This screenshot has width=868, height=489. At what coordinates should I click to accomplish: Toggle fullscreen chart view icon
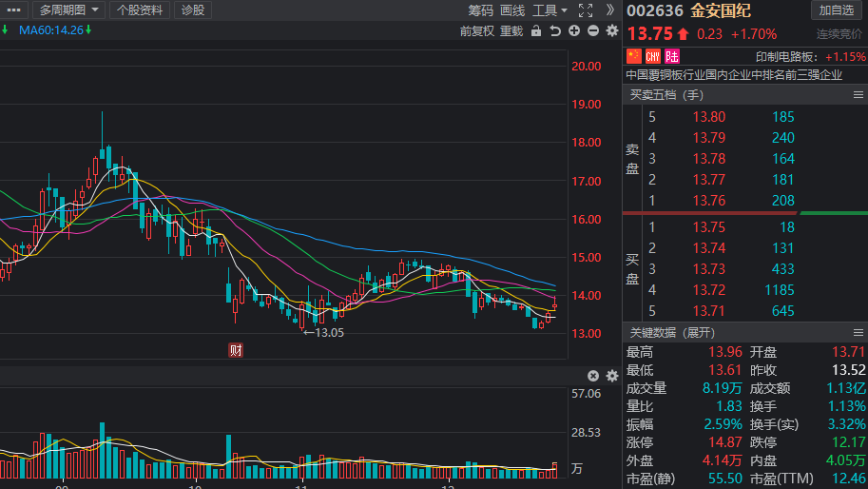[585, 10]
